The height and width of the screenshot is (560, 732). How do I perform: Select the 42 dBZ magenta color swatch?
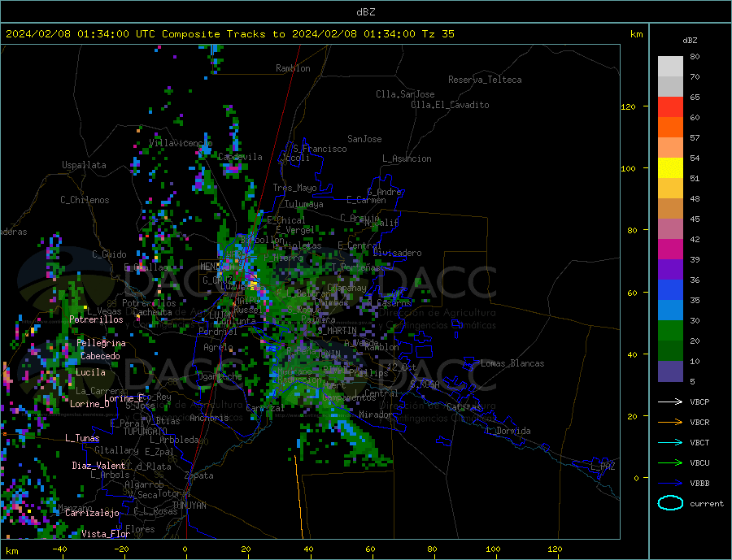(670, 249)
